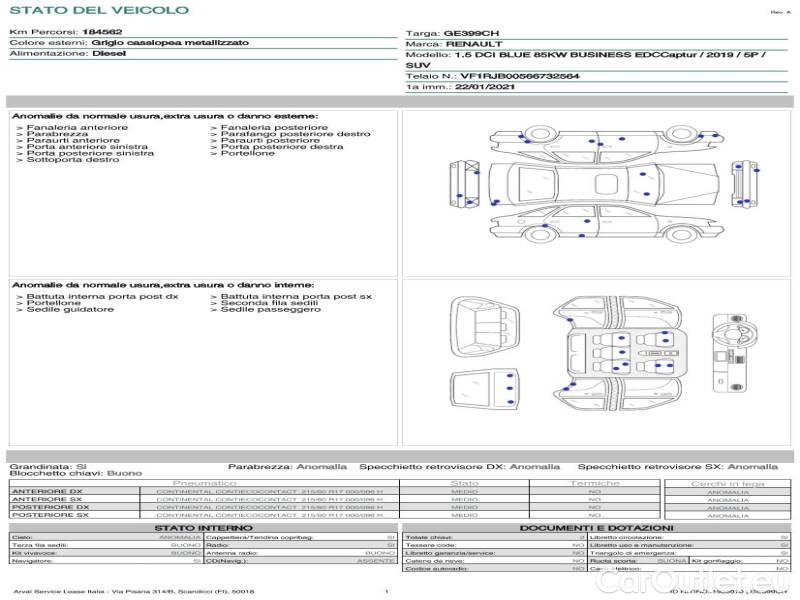Click the "Stato" column header
The image size is (800, 600).
click(x=464, y=483)
